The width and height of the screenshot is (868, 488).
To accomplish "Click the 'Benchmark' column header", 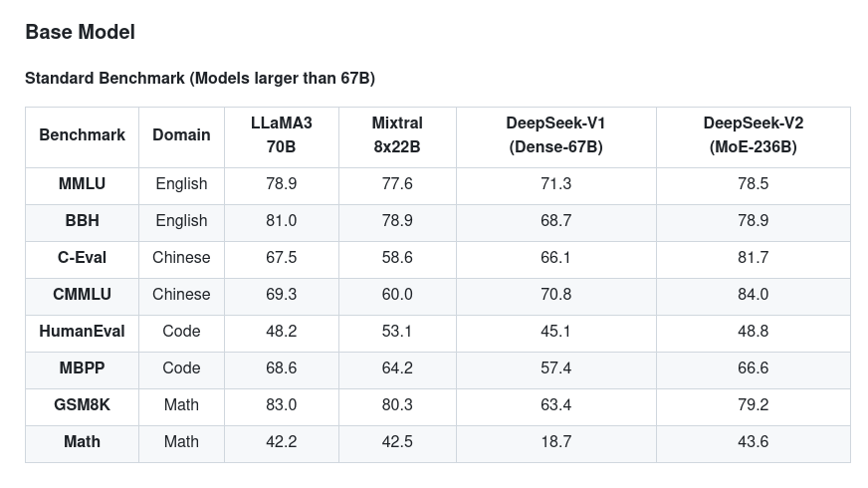I will (x=82, y=134).
